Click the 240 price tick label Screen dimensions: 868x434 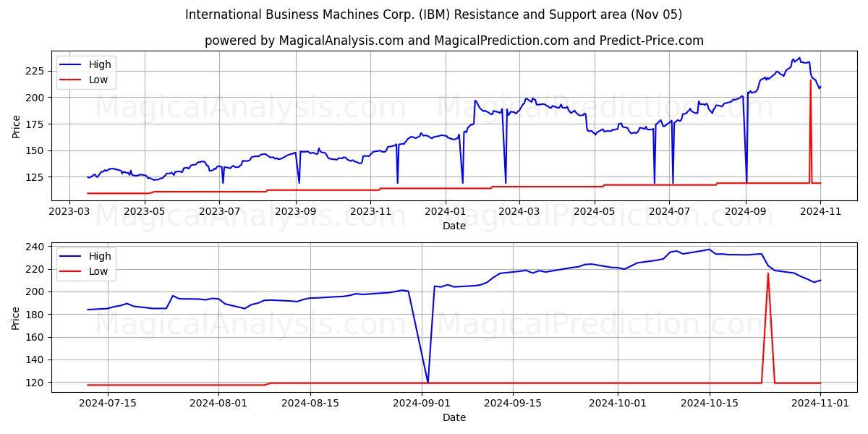[x=36, y=247]
